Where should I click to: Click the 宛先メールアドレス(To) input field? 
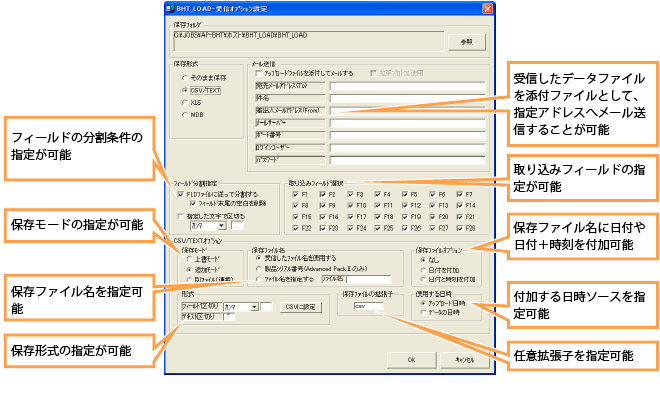[x=407, y=86]
